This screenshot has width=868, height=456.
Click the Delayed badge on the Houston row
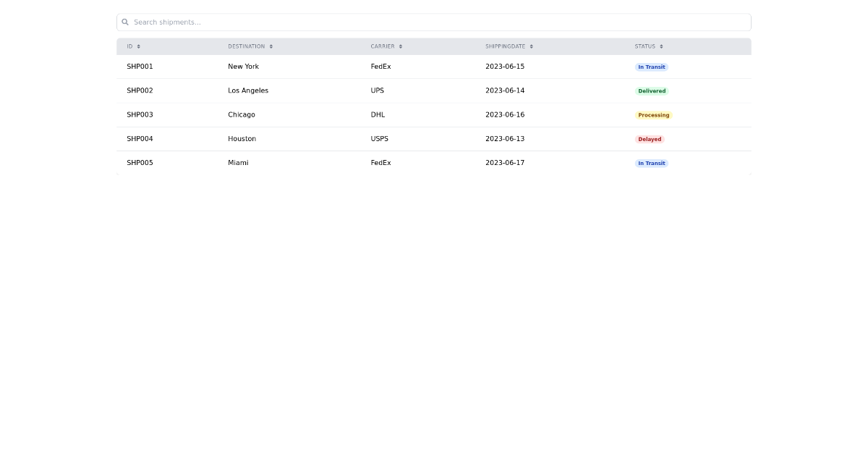click(x=649, y=139)
